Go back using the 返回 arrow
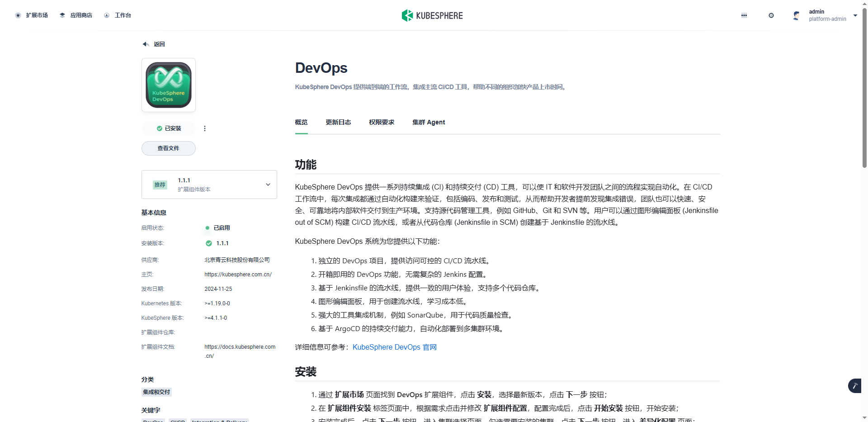This screenshot has width=868, height=422. tap(154, 44)
